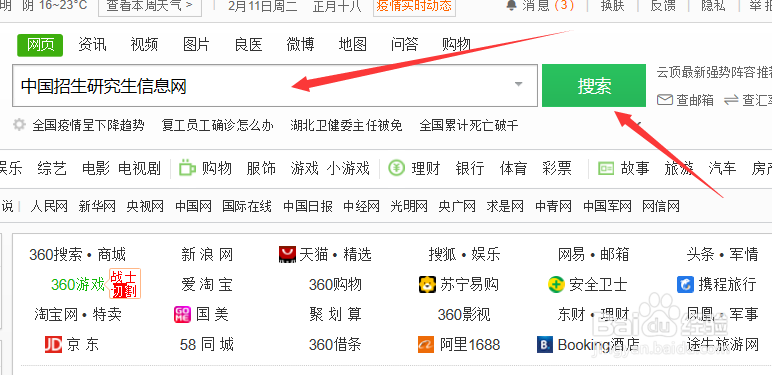This screenshot has height=375, width=772.
Task: Open the 电影 category link
Action: pos(96,169)
